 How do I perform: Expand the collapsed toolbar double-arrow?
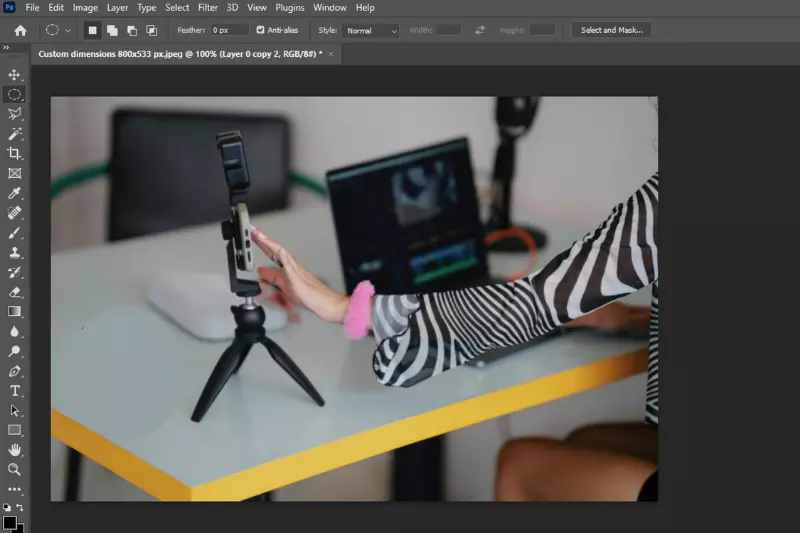(6, 48)
